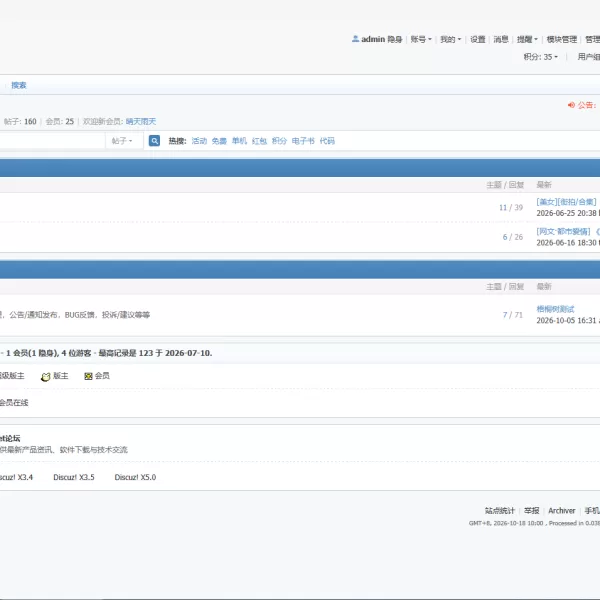The width and height of the screenshot is (600, 600).
Task: Click hot search keyword 单机
Action: [x=239, y=141]
